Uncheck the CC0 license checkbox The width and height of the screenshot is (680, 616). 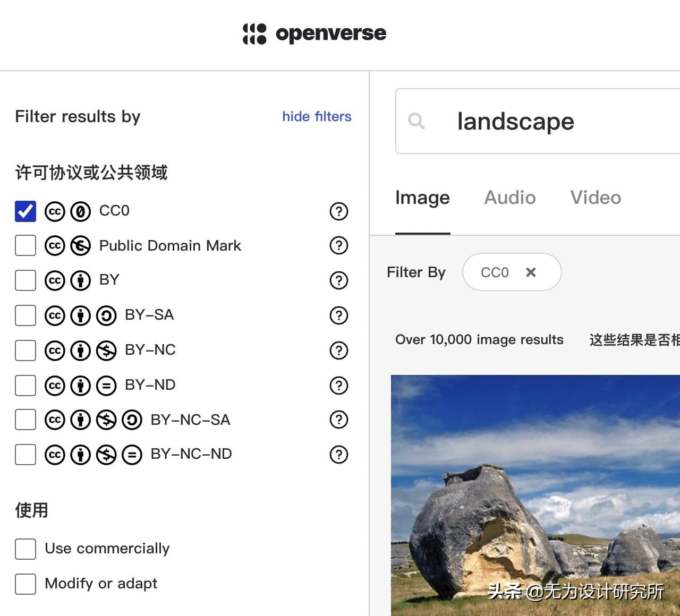25,211
